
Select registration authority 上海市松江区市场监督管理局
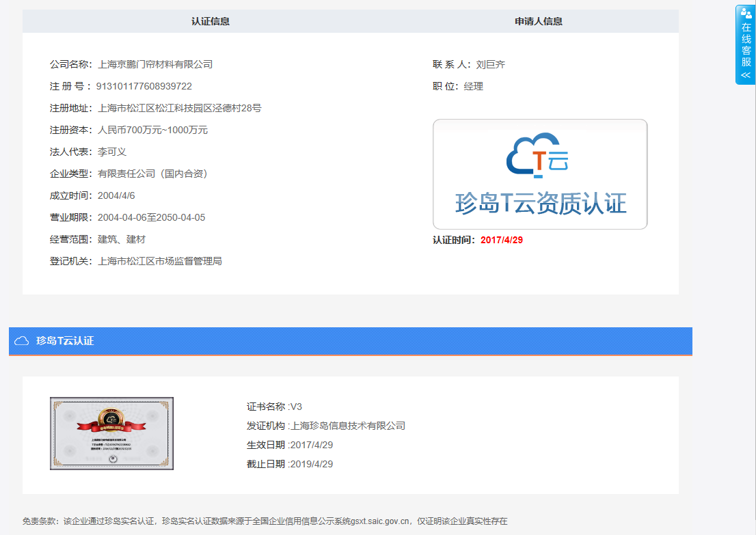pyautogui.click(x=160, y=261)
